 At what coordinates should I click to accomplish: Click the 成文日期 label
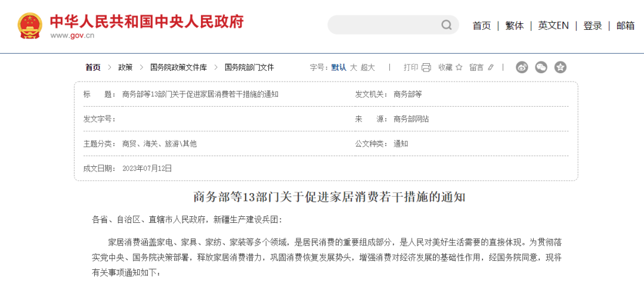99,168
